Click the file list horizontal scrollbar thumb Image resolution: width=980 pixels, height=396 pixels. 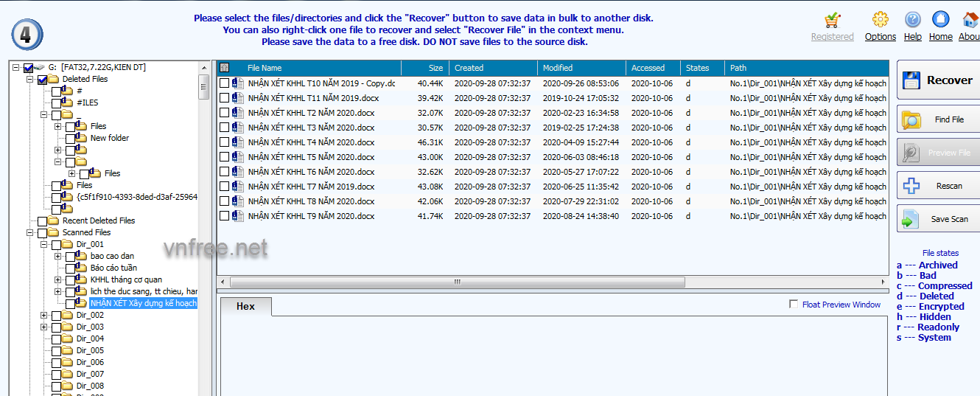pyautogui.click(x=455, y=282)
